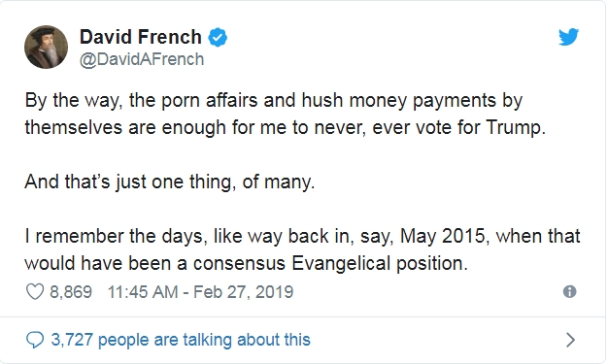Image resolution: width=608 pixels, height=364 pixels.
Task: Click the word "Trump" in the tweet
Action: (x=514, y=127)
